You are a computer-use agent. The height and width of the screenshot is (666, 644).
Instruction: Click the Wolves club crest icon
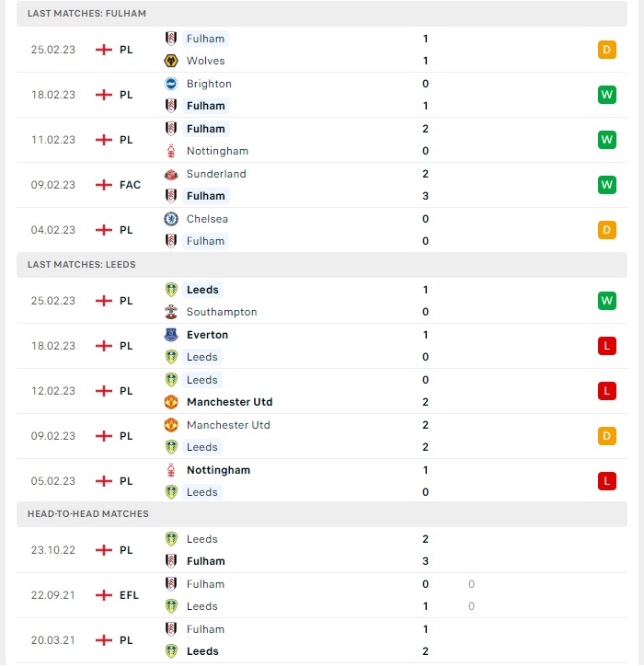click(x=171, y=61)
